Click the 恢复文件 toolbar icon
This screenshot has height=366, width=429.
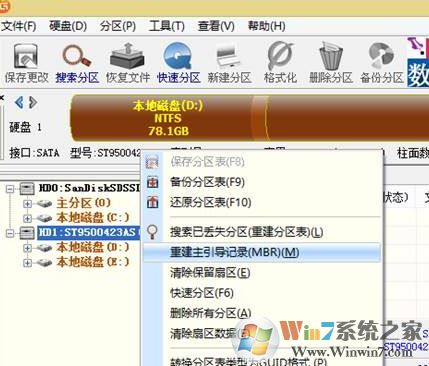pos(127,57)
